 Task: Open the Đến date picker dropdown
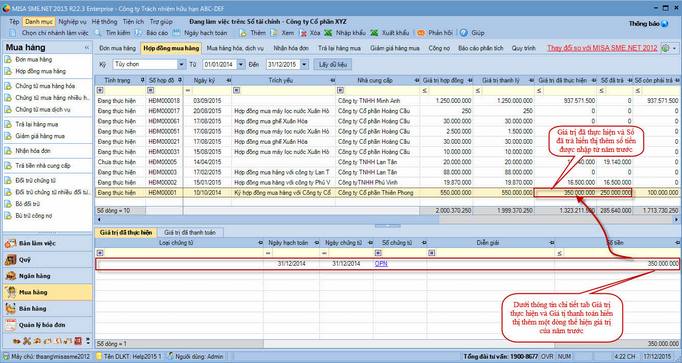point(304,64)
